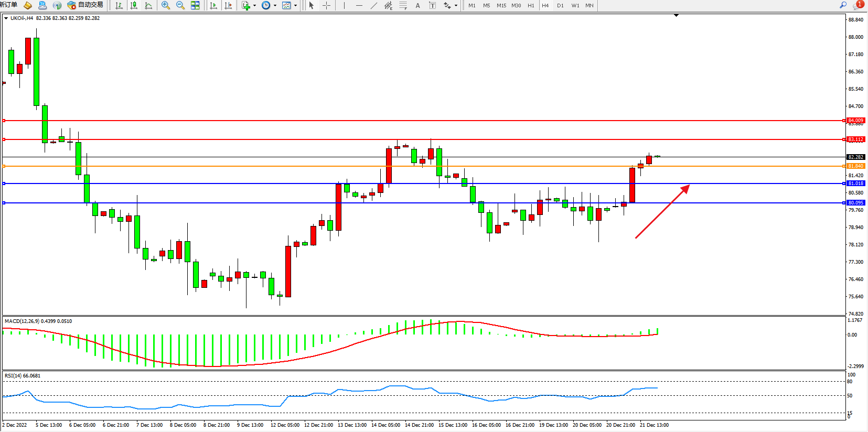Switch to the M15 timeframe

click(x=501, y=5)
